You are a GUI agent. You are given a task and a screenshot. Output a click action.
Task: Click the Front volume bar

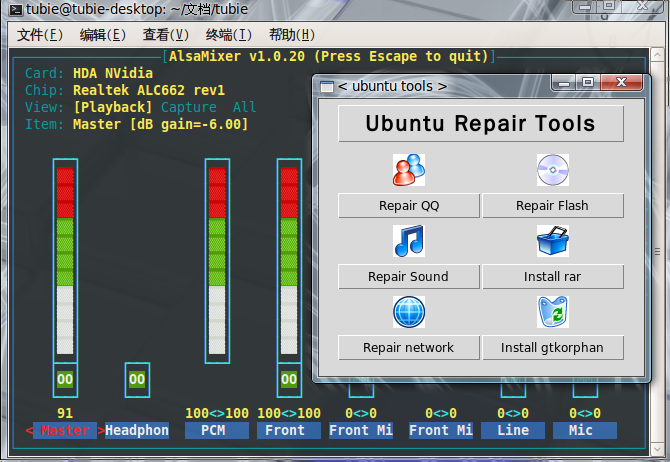289,261
